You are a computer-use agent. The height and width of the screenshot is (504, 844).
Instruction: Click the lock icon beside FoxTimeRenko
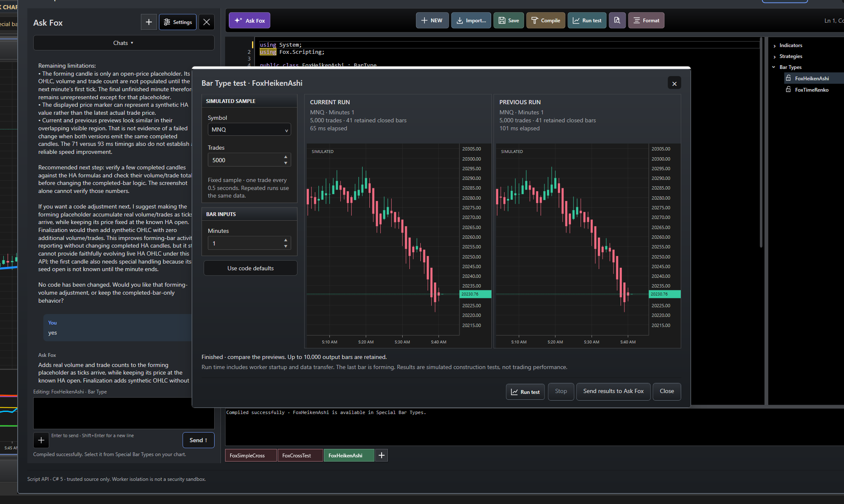[x=788, y=89]
